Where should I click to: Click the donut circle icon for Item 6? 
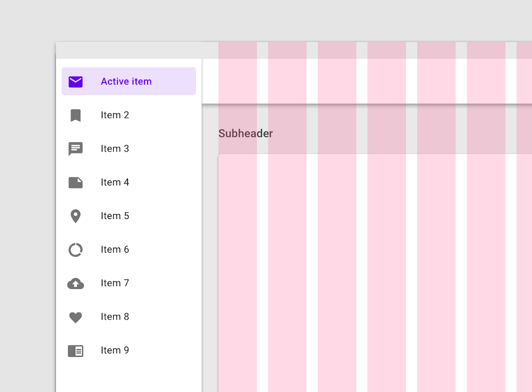click(x=75, y=250)
